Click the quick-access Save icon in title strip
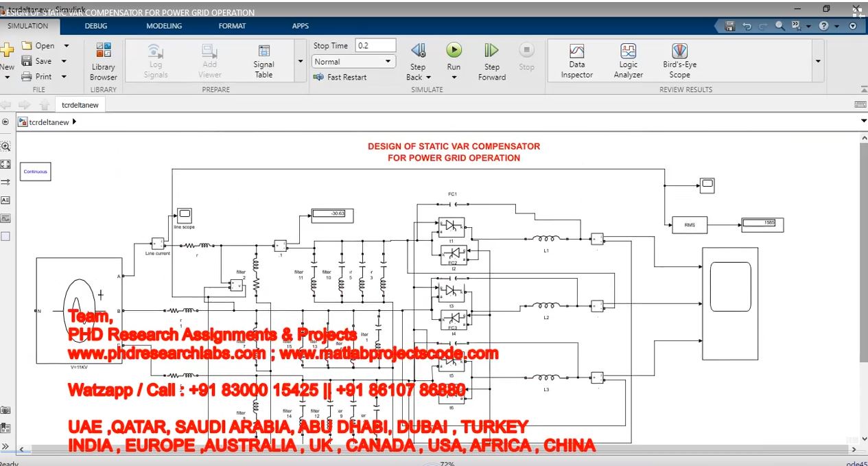 pyautogui.click(x=729, y=26)
